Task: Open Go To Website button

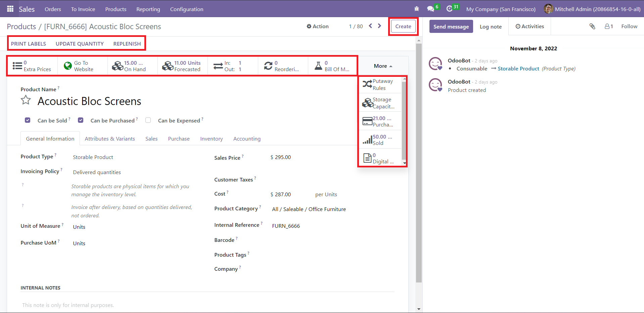Action: (x=83, y=66)
